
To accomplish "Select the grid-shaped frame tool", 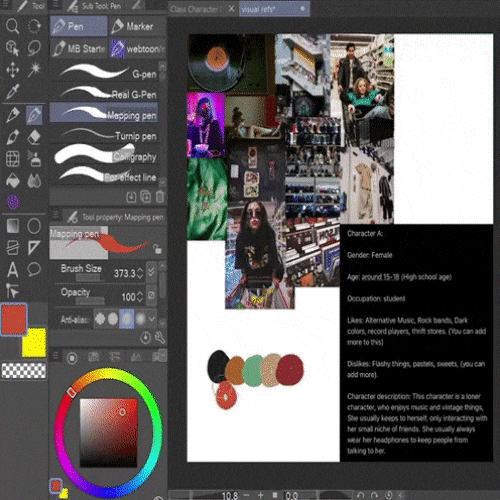I will pyautogui.click(x=12, y=159).
